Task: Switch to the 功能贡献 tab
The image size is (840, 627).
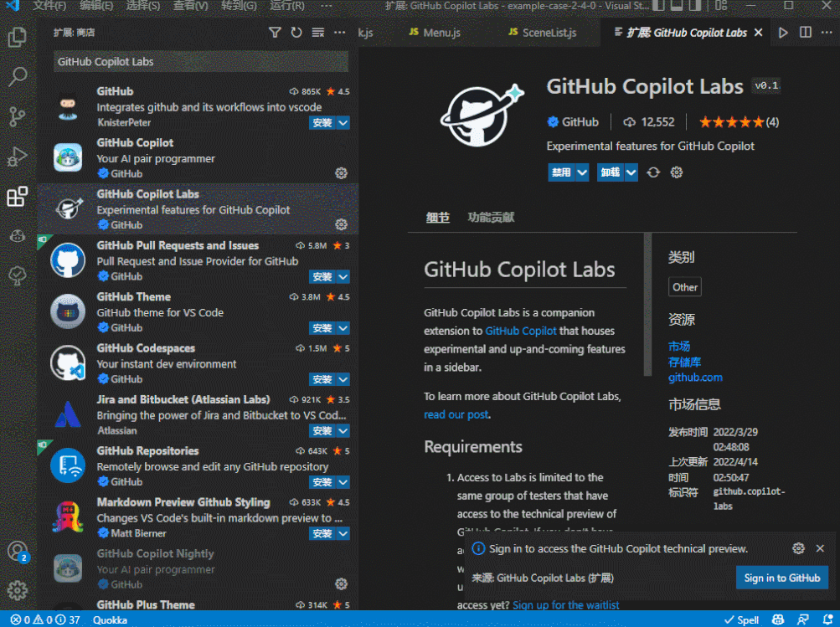Action: (x=490, y=216)
